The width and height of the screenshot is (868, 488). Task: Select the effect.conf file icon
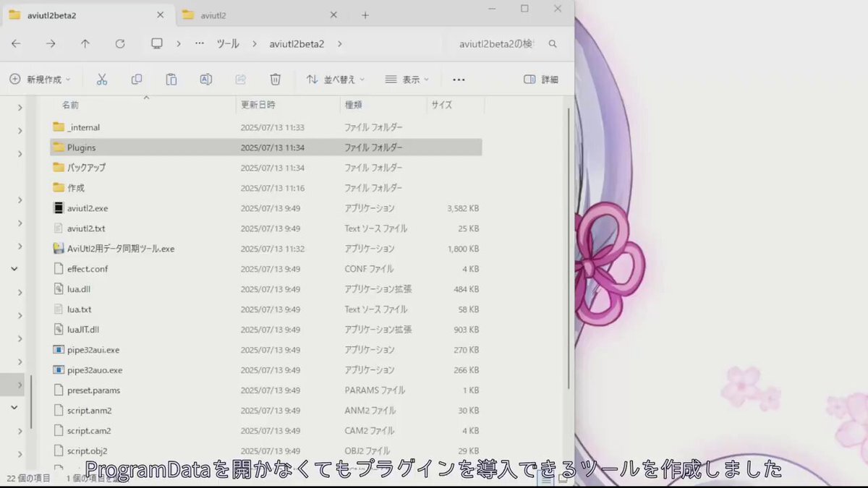(59, 269)
